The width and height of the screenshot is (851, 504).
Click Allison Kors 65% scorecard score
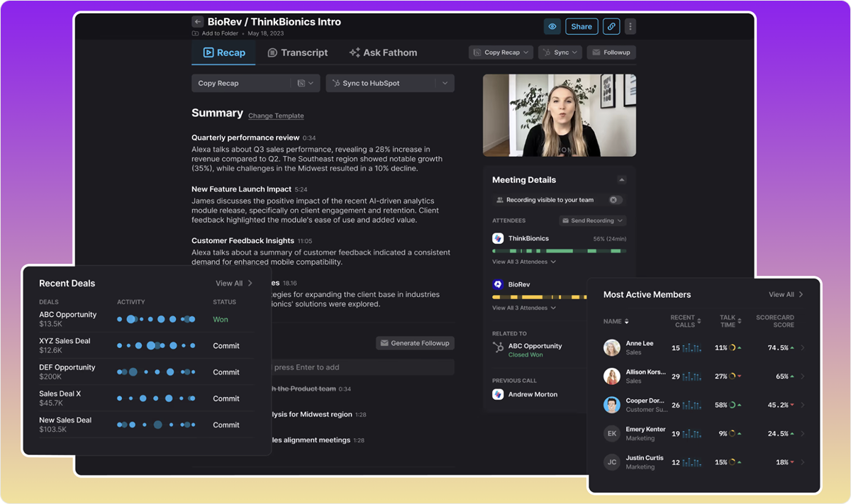coord(782,376)
